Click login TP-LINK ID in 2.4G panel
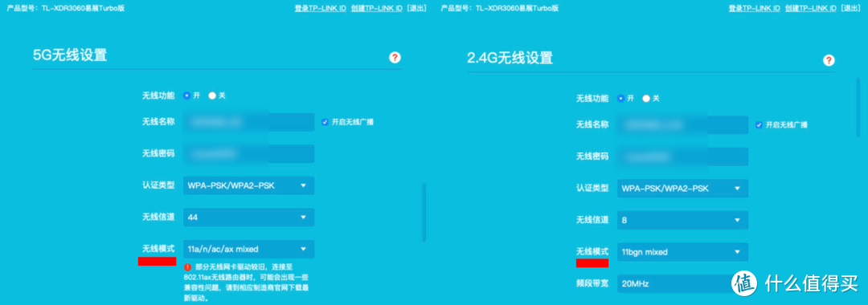 (755, 9)
